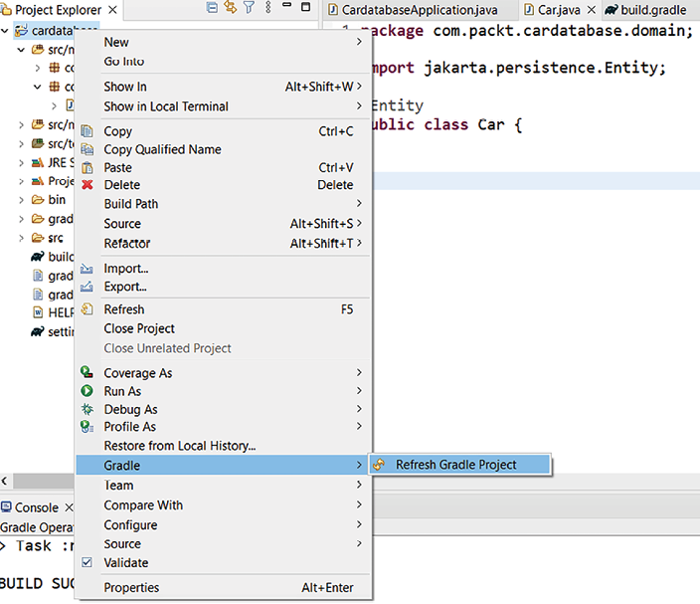Screen dimensions: 700x604
Task: Collapse the cardatabase project tree node
Action: 7,30
